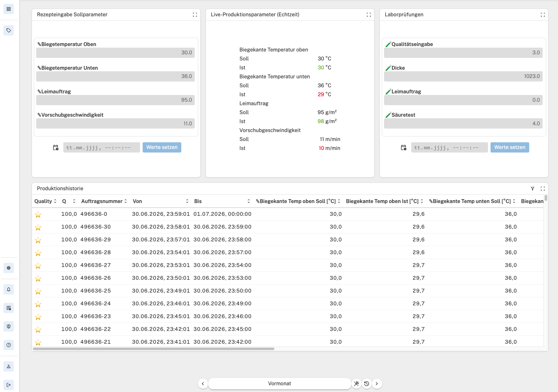Click quality star of row 496636-22
The height and width of the screenshot is (392, 558).
pyautogui.click(x=38, y=330)
